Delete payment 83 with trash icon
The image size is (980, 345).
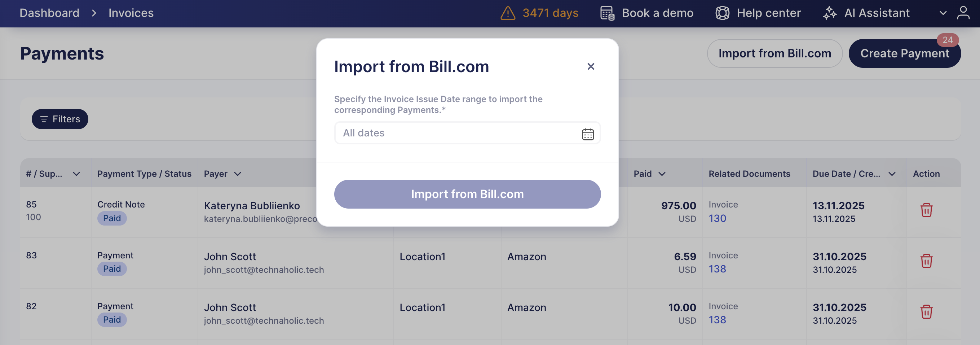(926, 261)
